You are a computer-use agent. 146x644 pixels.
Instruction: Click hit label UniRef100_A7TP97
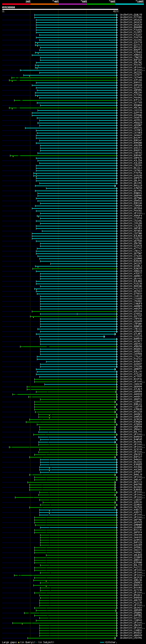point(131,376)
